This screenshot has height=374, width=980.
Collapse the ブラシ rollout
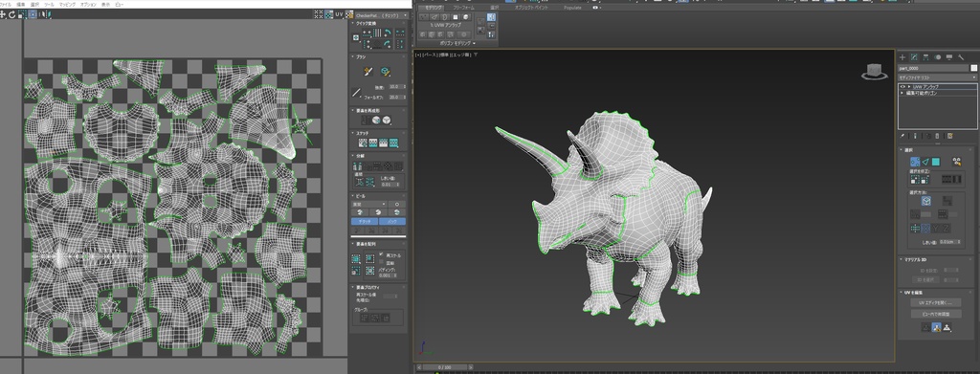[352, 56]
